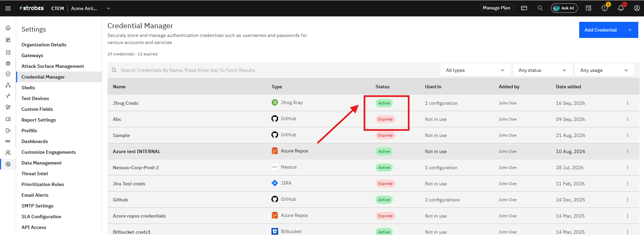Viewport: 644px width, 235px height.
Task: Open the hamburger menu in the top bar
Action: click(x=8, y=8)
